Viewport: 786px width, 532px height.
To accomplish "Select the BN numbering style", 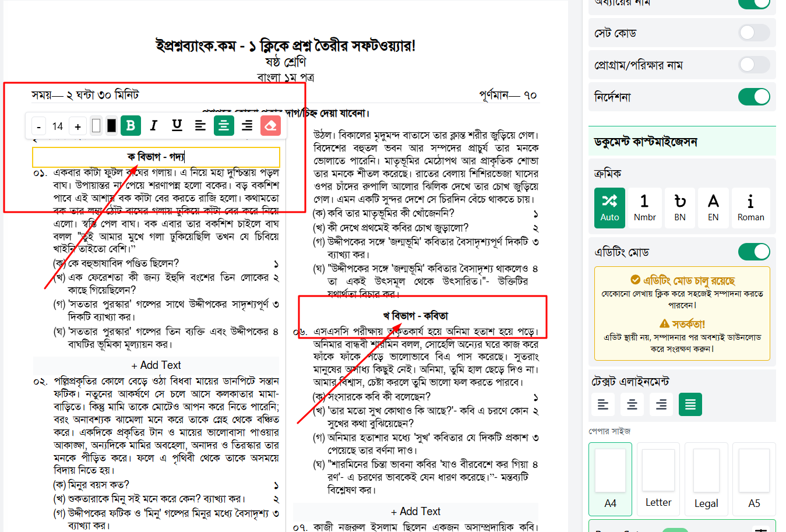I will (x=680, y=208).
